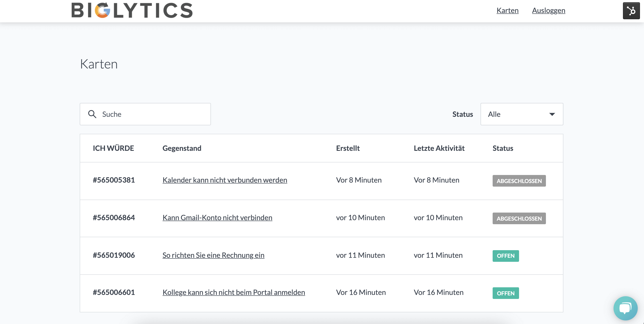The image size is (644, 324).
Task: Click Ausloggen in the top navigation
Action: coord(548,11)
